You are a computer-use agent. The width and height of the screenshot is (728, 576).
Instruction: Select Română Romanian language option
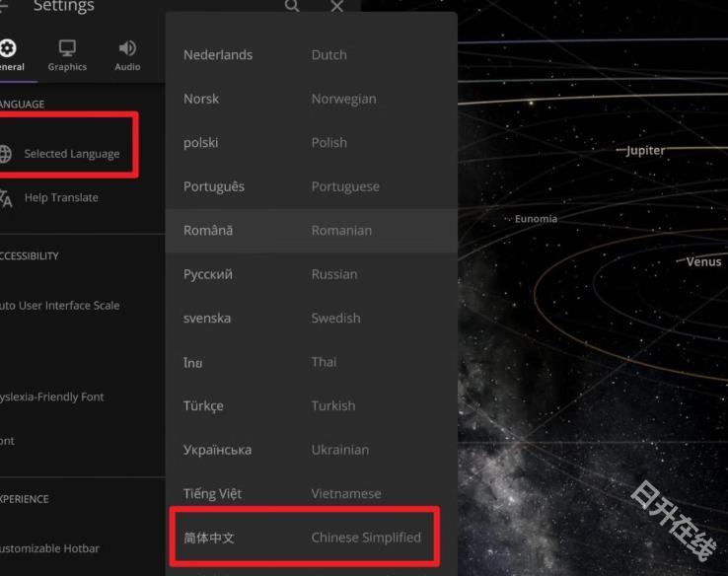pos(311,230)
